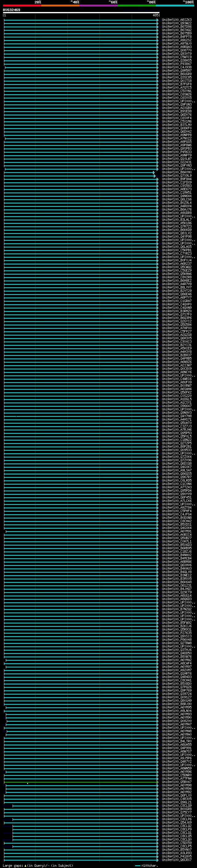The image size is (197, 868).
Task: Select the query name AV632469
Action: [x=11, y=10]
